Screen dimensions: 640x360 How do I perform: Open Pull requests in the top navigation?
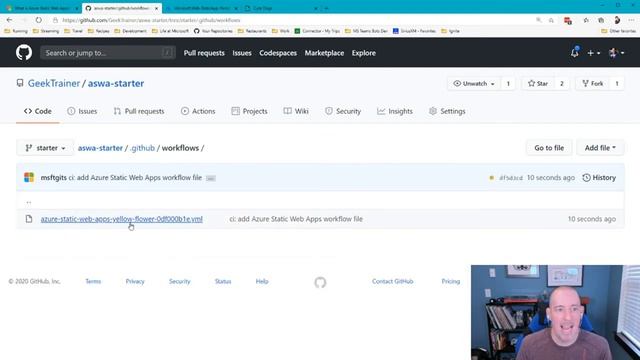(x=204, y=53)
